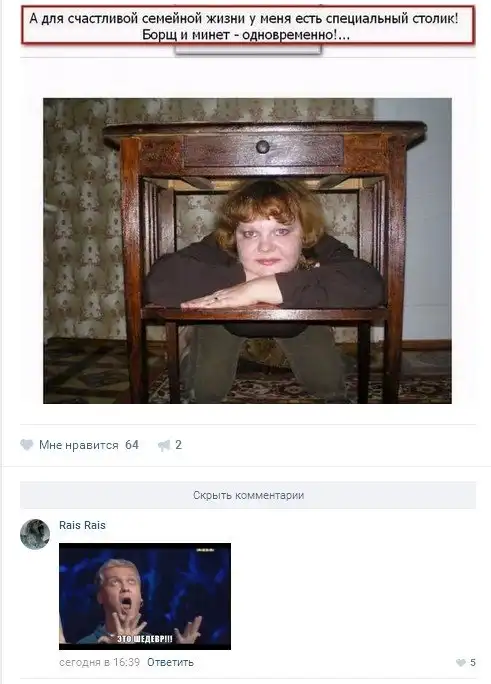491x684 pixels.
Task: Click the gray bar beneath the caption box
Action: coord(248,49)
